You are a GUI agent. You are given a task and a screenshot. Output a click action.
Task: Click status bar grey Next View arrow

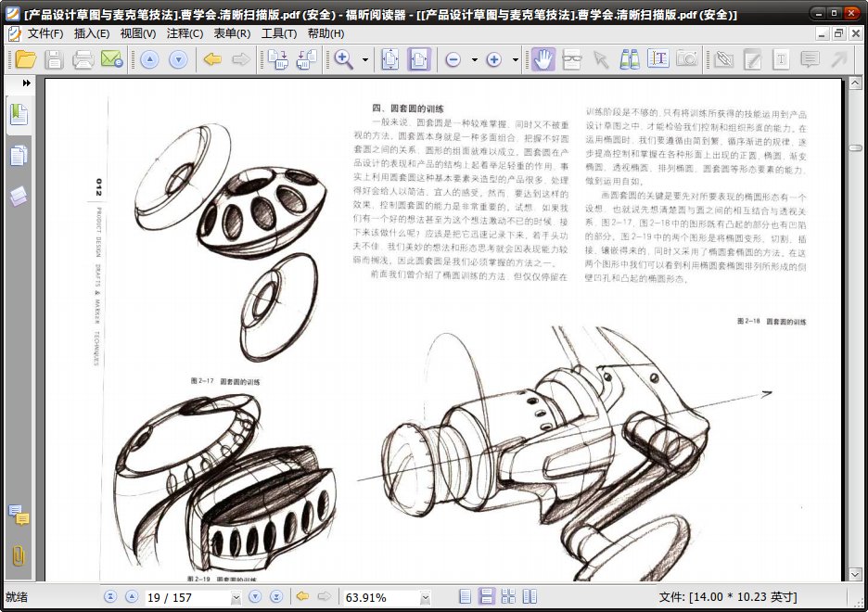click(x=325, y=596)
